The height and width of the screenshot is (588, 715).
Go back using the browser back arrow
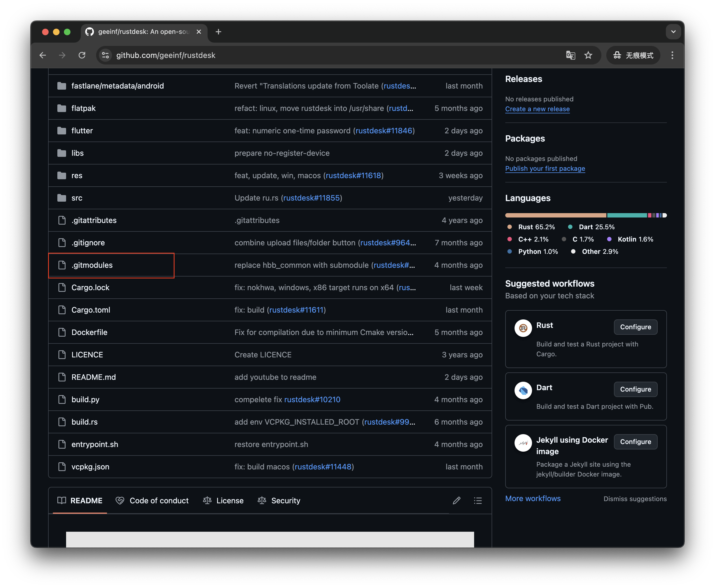point(43,55)
